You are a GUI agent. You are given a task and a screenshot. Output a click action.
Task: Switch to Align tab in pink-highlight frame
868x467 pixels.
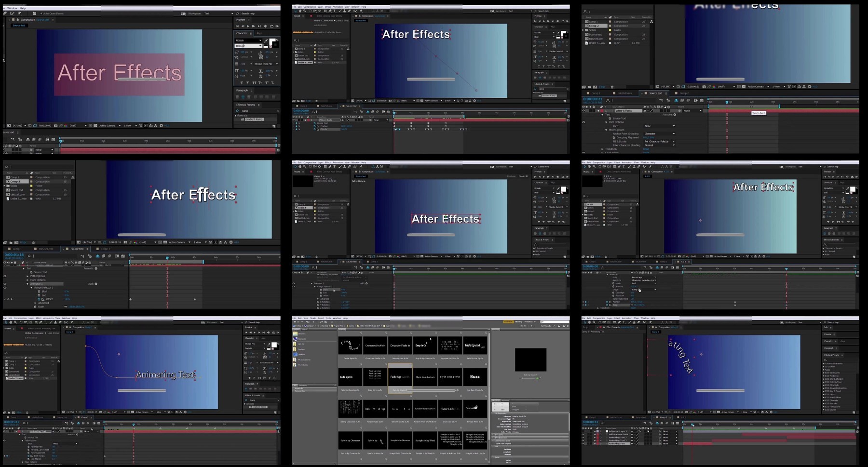tap(259, 33)
